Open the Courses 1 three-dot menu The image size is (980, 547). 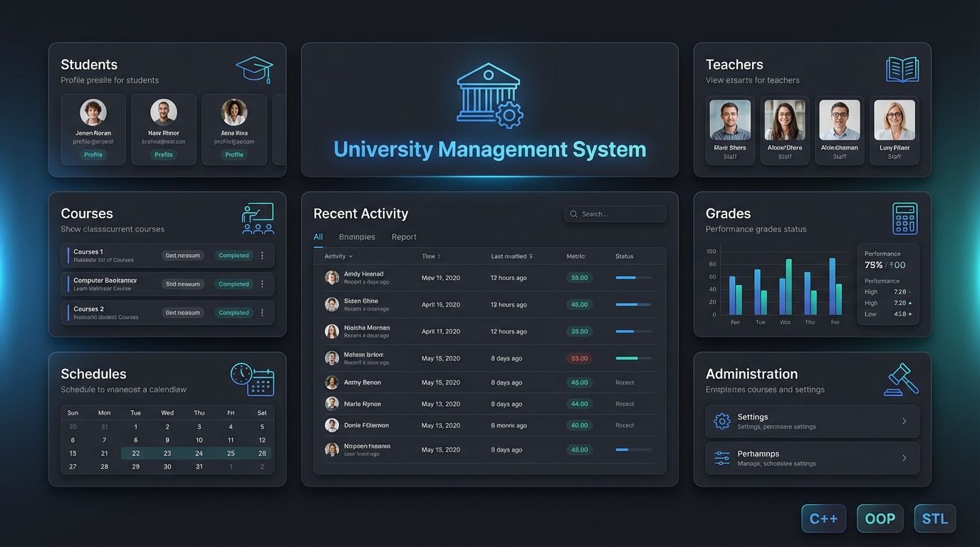click(262, 256)
